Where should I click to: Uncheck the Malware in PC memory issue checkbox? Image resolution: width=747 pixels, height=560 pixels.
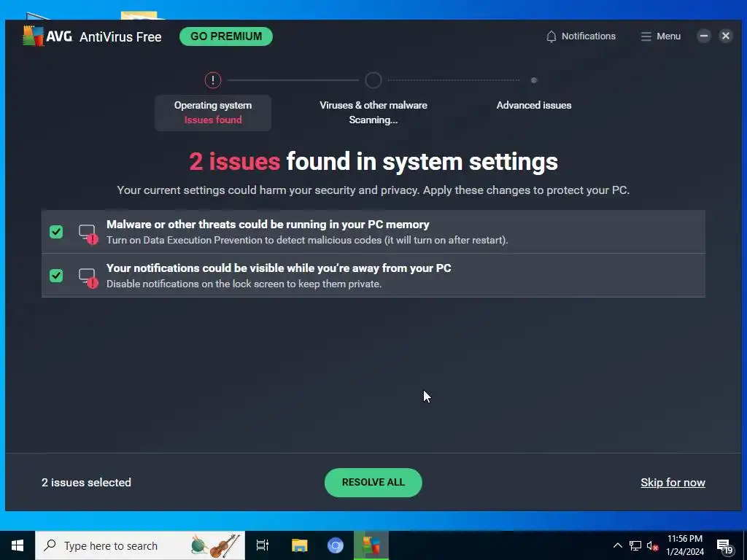tap(56, 232)
